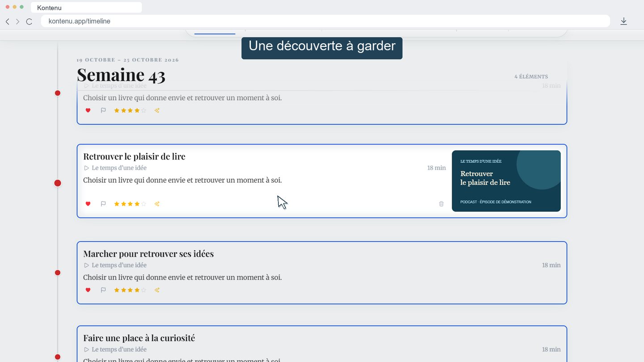The width and height of the screenshot is (644, 362).
Task: Focus the address bar showing kontenu.app/timeline
Action: tap(325, 21)
